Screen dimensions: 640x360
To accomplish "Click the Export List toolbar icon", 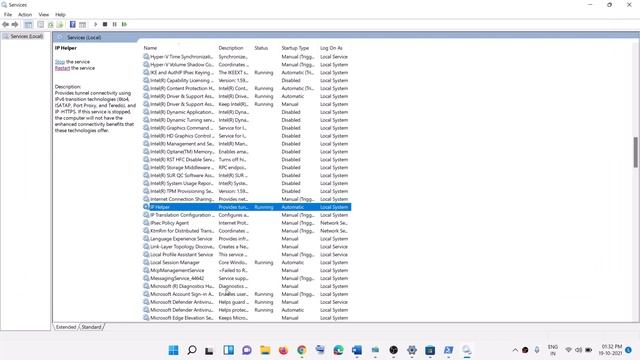I will pyautogui.click(x=60, y=24).
